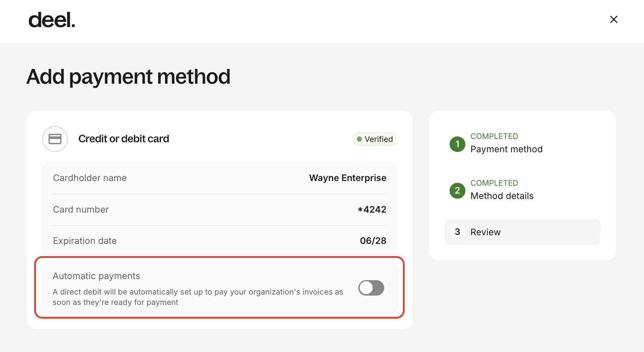
Task: Click the Wayne Enterprise cardholder value
Action: click(x=348, y=178)
